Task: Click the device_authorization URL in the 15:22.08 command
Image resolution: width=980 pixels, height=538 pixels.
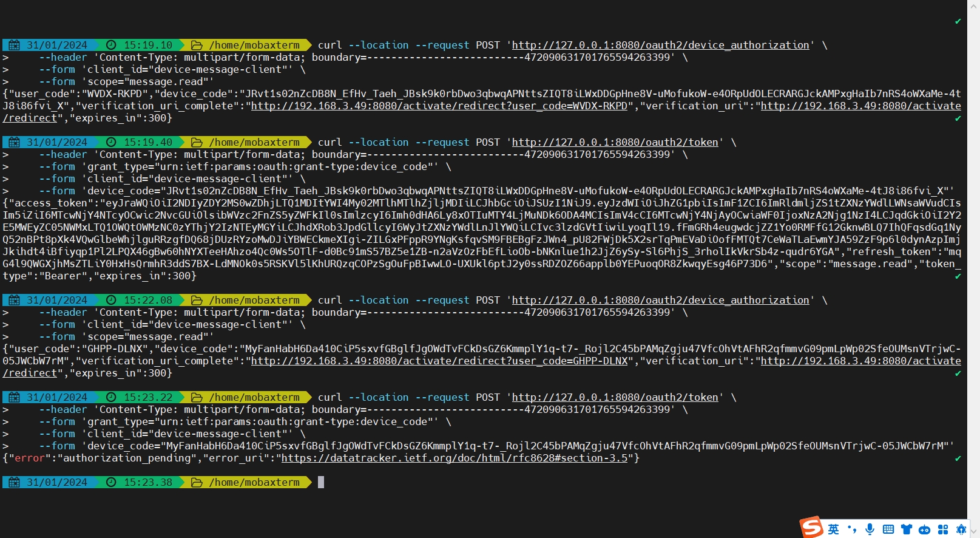Action: pyautogui.click(x=660, y=300)
